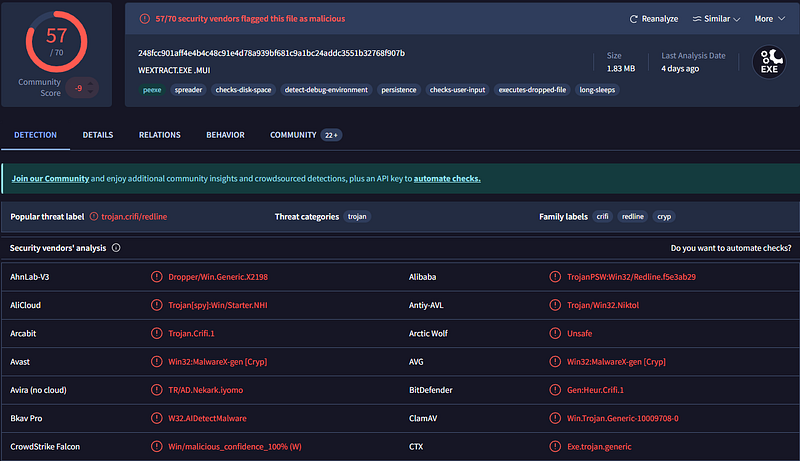Click TrojanPSW:Win32/Redline.f5e3ab29 result
800x461 pixels.
(631, 277)
